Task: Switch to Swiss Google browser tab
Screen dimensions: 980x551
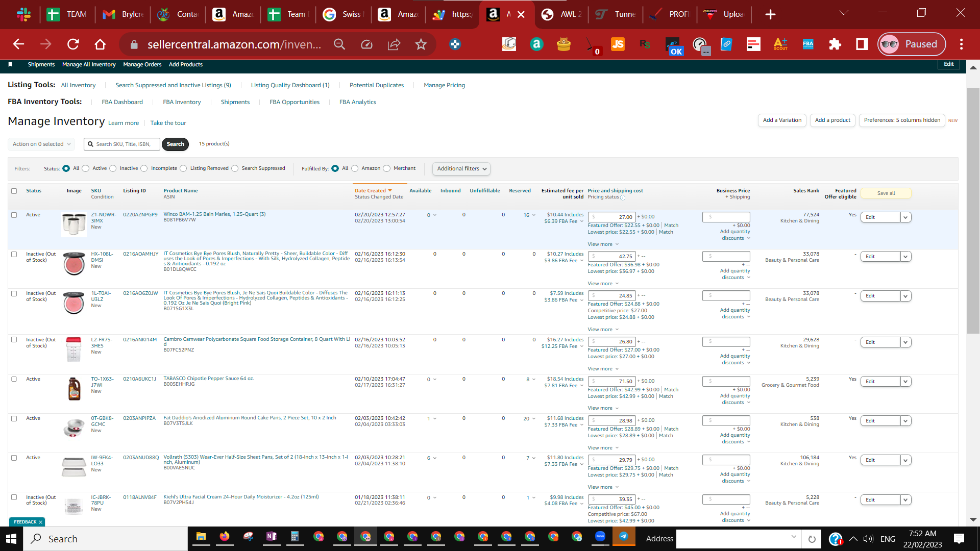Action: pyautogui.click(x=342, y=14)
